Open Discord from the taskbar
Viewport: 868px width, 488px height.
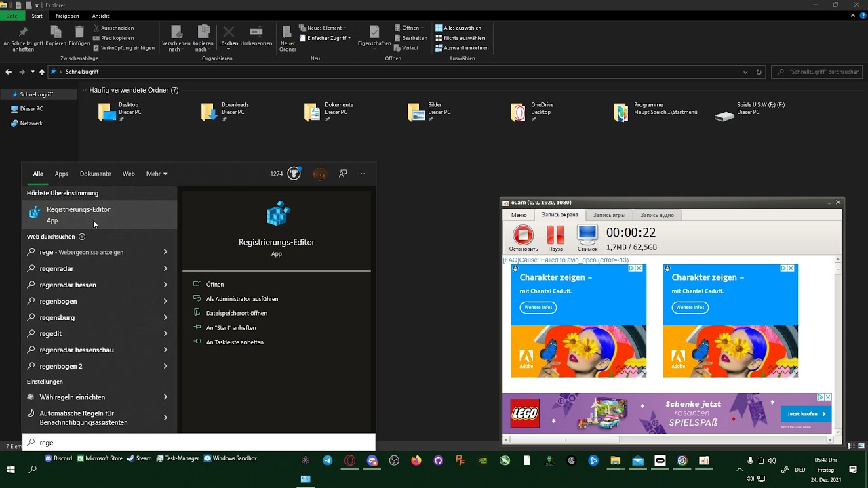coord(58,458)
